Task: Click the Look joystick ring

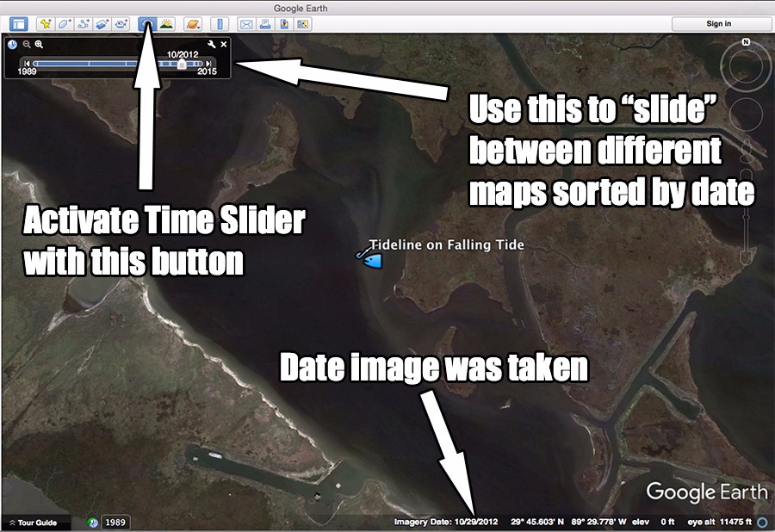Action: [746, 68]
